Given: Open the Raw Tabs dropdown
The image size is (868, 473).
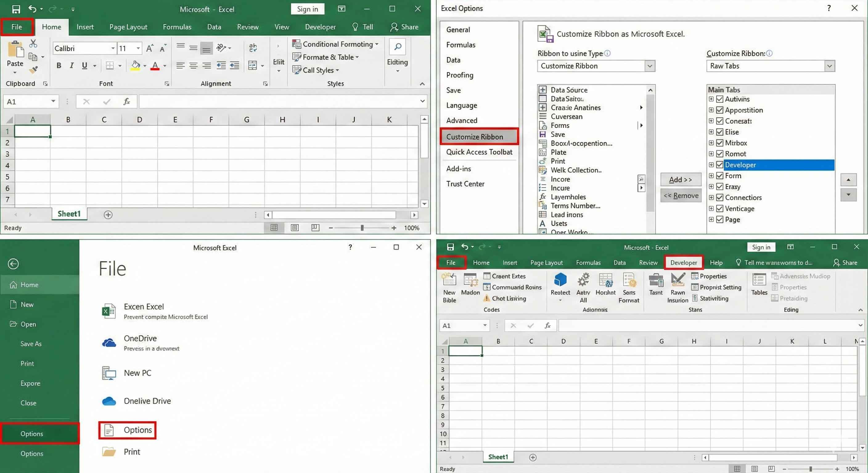Looking at the screenshot, I should click(829, 66).
